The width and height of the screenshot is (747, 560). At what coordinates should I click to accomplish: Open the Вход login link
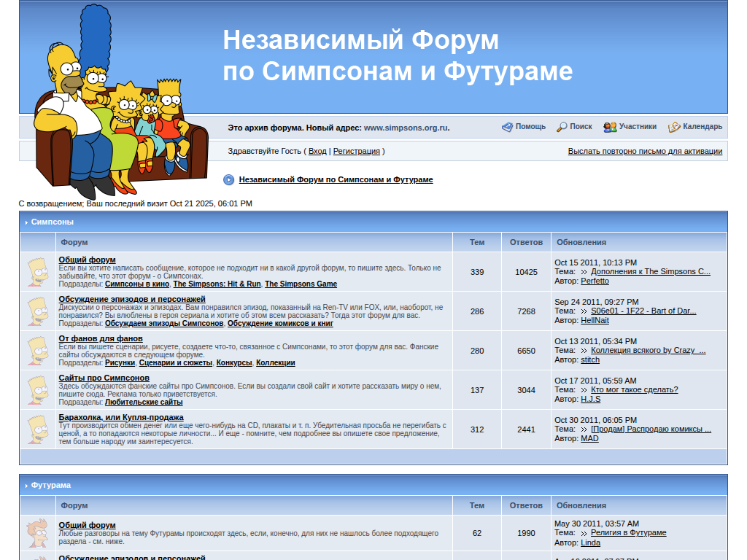pos(317,152)
